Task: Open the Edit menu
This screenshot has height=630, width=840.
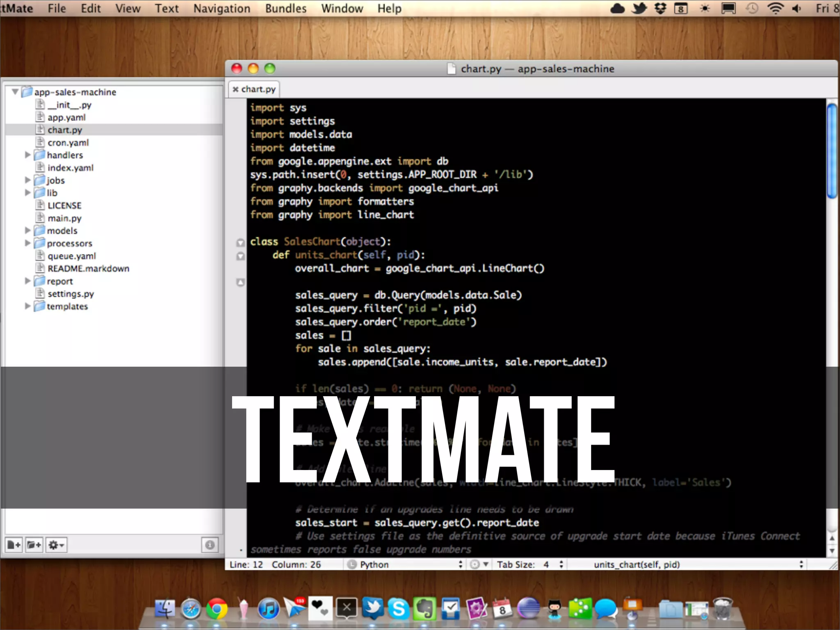Action: click(x=91, y=8)
